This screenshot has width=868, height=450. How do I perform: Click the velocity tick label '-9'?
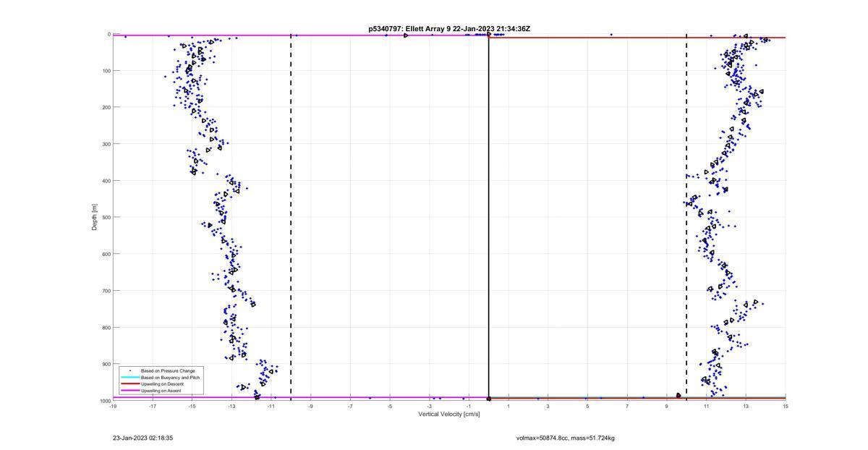click(x=310, y=406)
